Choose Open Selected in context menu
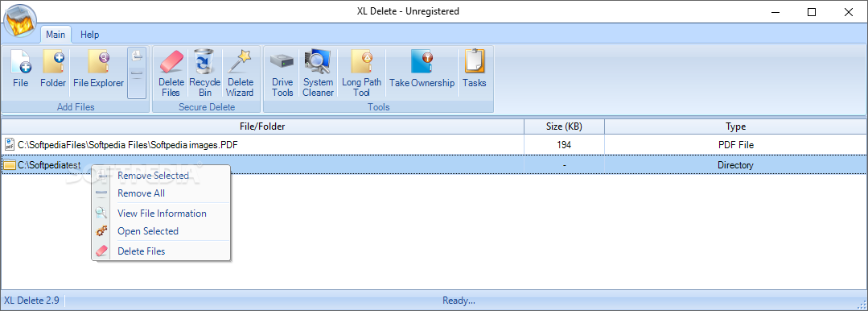Screen dimensions: 868x311 pyautogui.click(x=161, y=231)
